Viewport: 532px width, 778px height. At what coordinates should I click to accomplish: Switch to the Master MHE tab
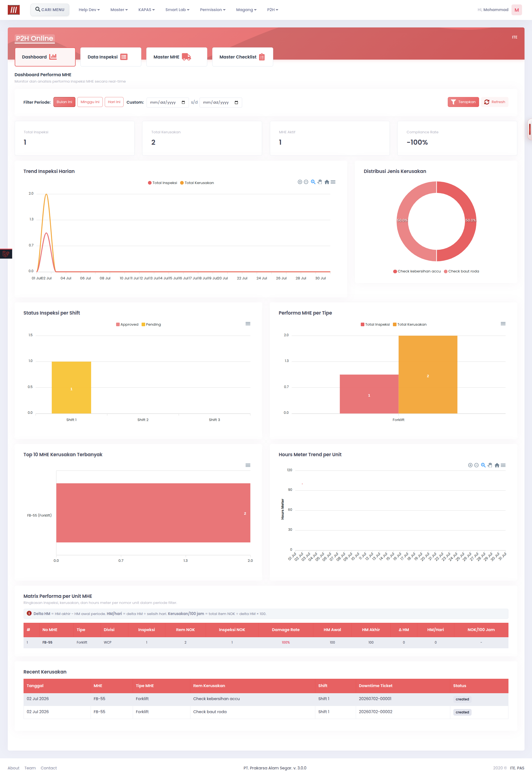[x=177, y=57]
